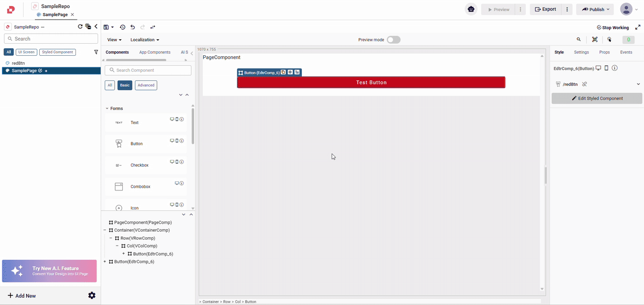644x305 pixels.
Task: Refresh the SampleRepo file list
Action: click(x=80, y=27)
